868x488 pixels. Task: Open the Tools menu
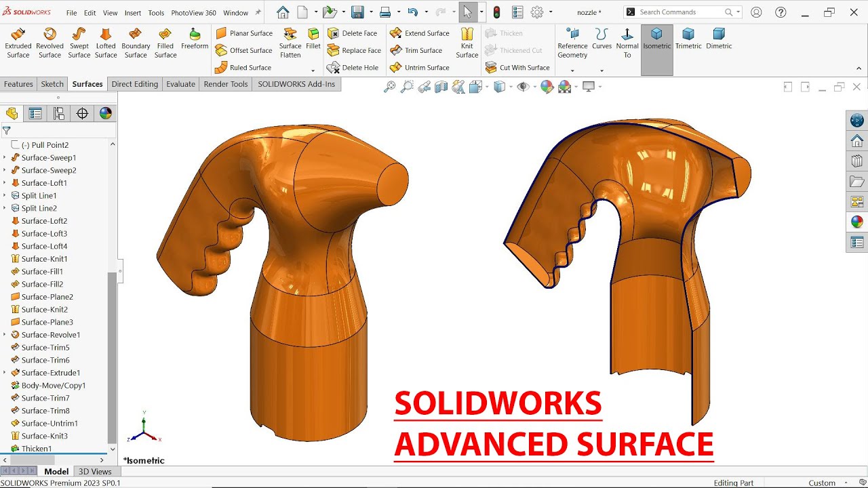click(x=156, y=13)
